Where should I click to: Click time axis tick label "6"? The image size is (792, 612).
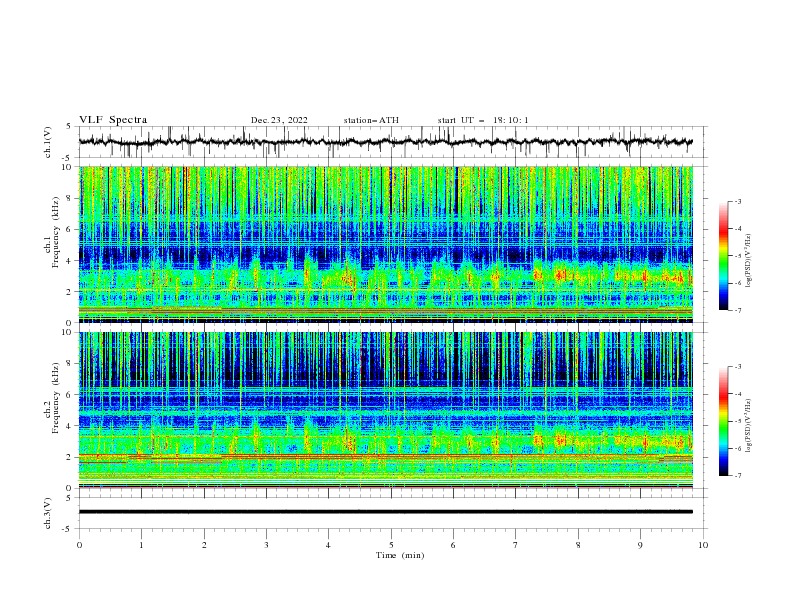tap(453, 545)
